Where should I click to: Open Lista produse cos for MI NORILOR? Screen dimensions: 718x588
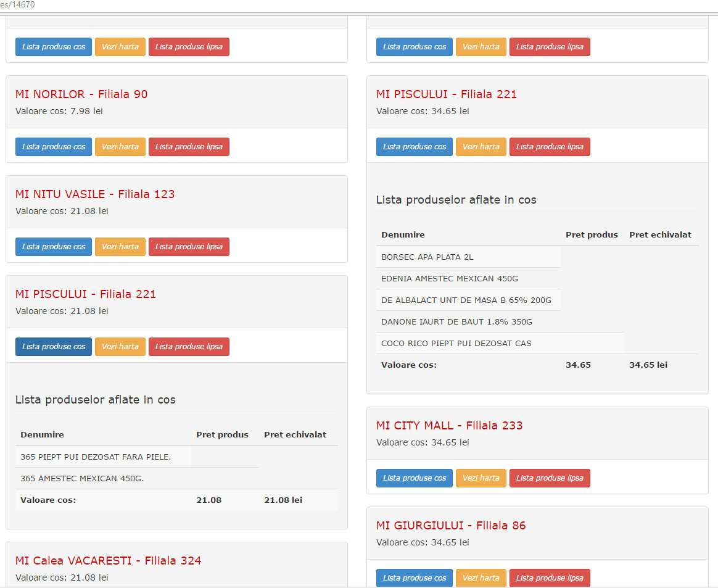[x=54, y=147]
